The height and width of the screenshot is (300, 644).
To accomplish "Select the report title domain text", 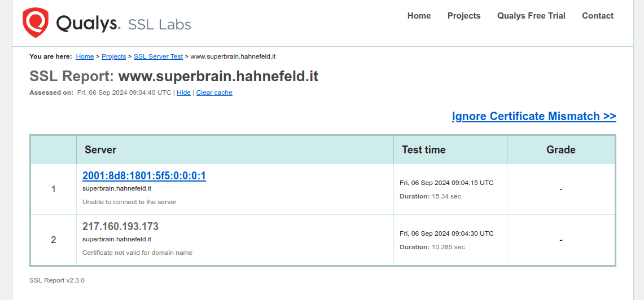I will [218, 76].
